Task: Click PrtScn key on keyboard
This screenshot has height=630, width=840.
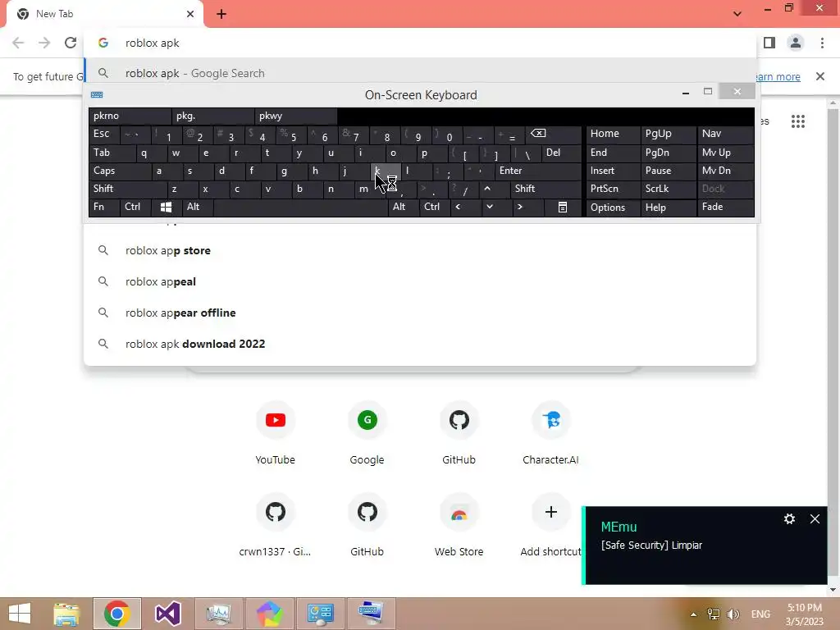Action: [x=613, y=189]
